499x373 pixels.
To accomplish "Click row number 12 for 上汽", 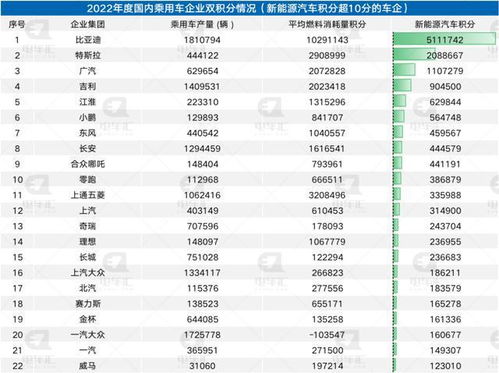I will (x=17, y=211).
